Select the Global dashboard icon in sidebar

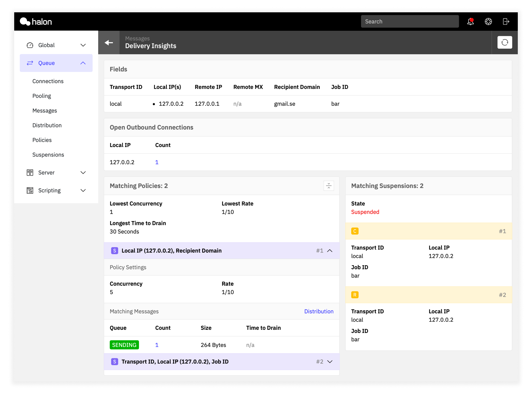coord(30,45)
